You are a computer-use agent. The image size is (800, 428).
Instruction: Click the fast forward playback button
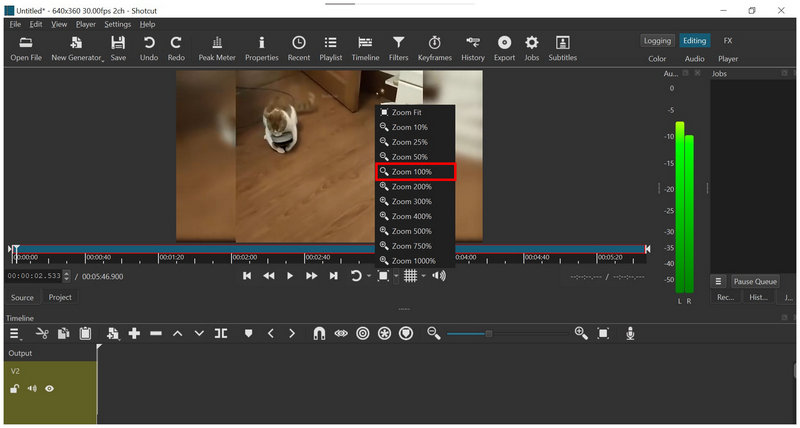(311, 276)
